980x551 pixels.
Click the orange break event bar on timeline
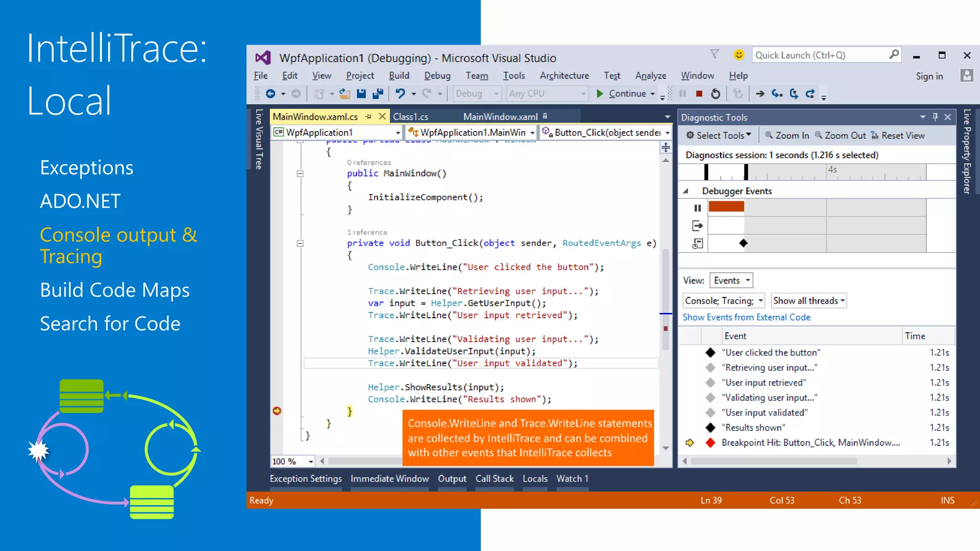point(726,207)
